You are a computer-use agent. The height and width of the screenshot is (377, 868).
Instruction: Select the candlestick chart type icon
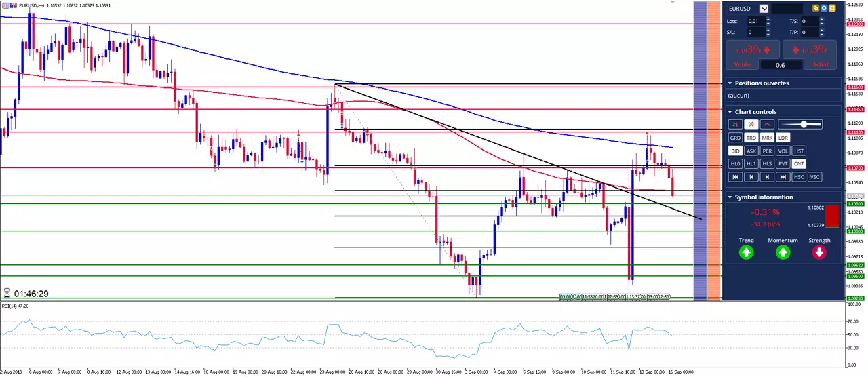751,124
